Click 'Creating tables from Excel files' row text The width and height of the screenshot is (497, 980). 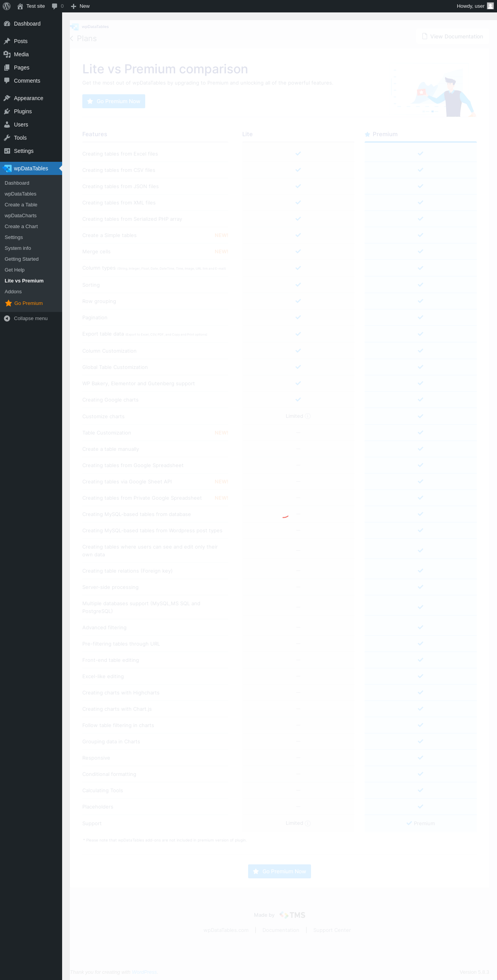(120, 154)
